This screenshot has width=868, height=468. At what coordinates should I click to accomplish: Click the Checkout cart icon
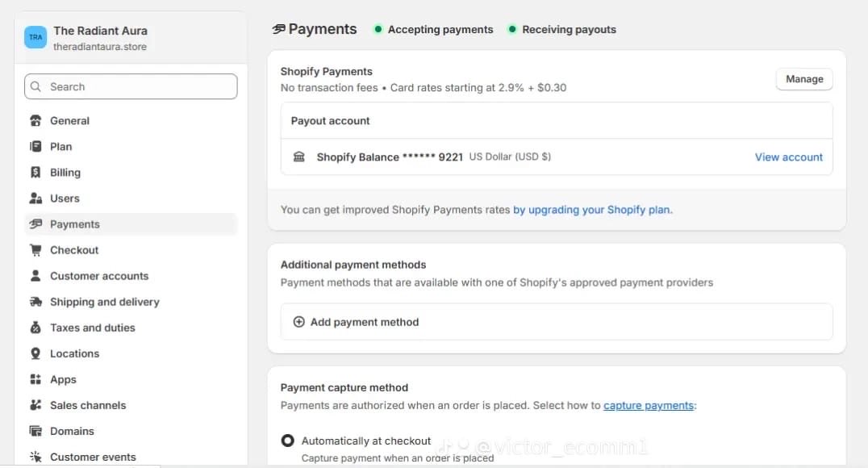tap(35, 250)
